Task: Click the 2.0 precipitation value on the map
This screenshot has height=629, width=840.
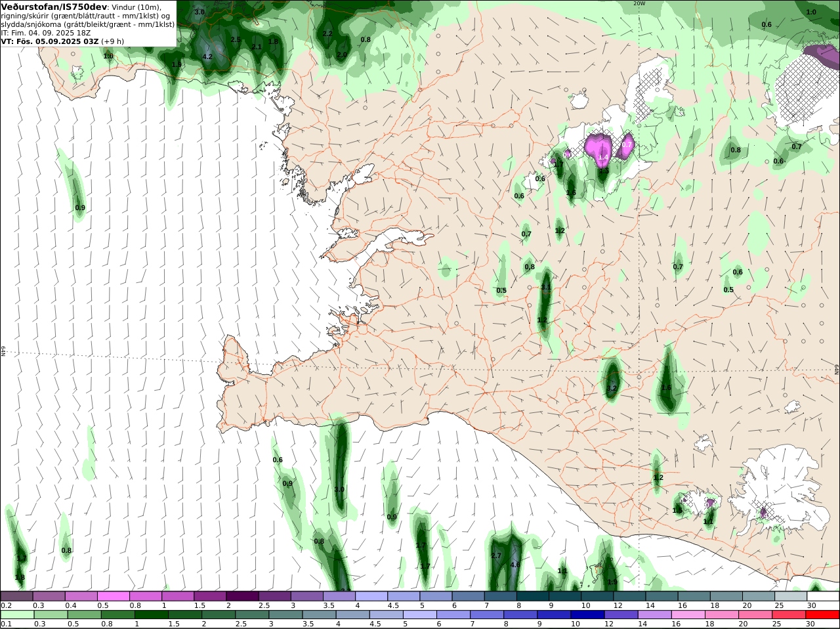Action: pyautogui.click(x=342, y=55)
